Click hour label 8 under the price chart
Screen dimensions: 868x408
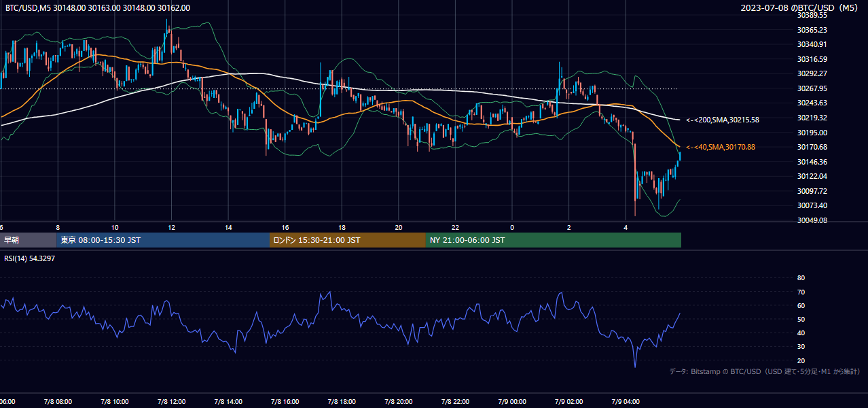click(58, 227)
